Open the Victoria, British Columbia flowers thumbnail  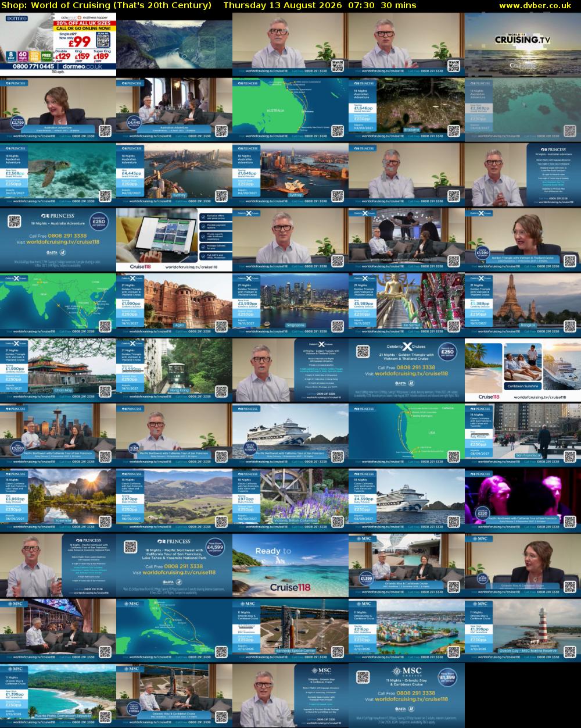point(290,500)
